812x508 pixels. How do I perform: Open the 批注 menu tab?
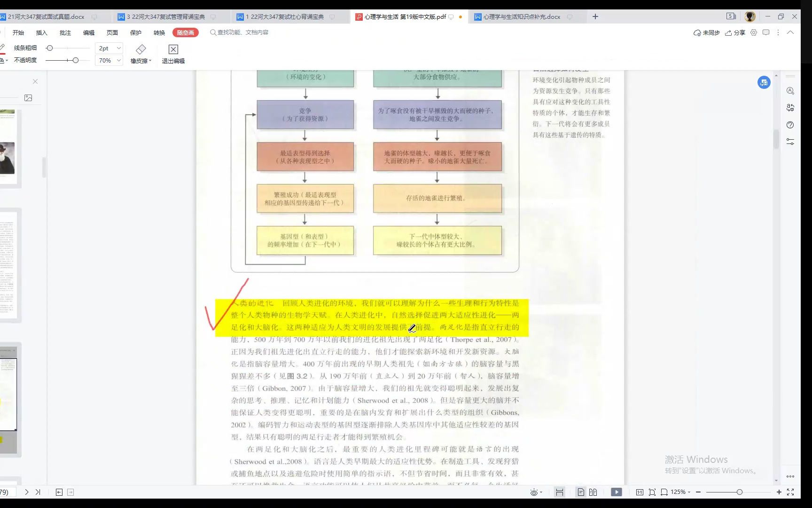[x=65, y=32]
